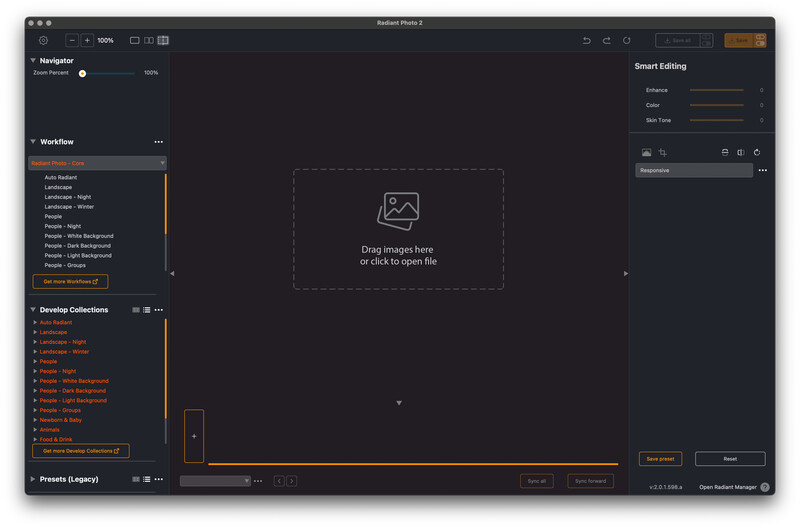Expand the Auto Radiant collection
800x528 pixels.
point(35,322)
